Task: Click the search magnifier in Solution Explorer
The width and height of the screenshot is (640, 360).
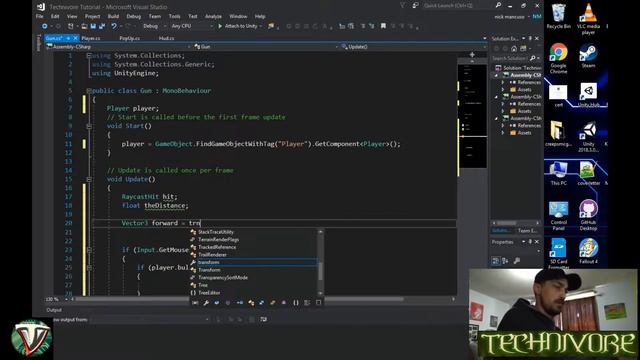Action: pos(532,58)
